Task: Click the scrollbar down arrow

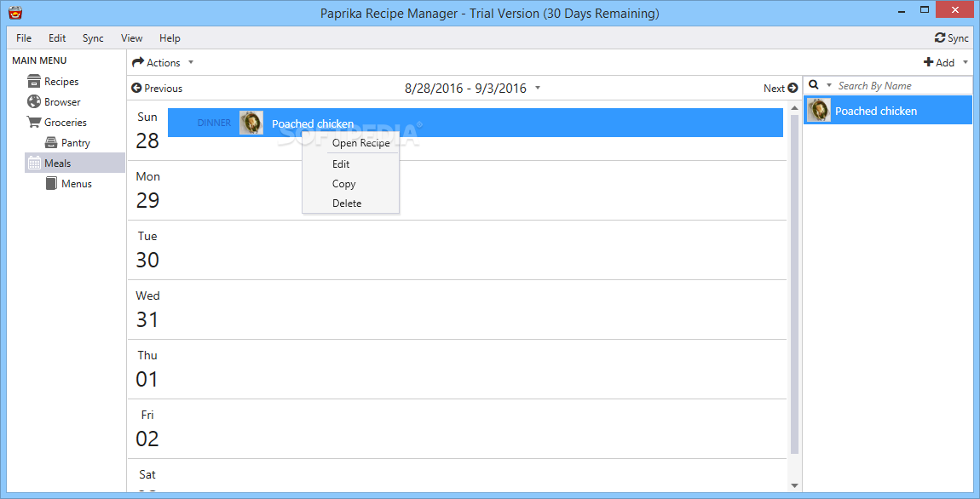Action: point(794,485)
